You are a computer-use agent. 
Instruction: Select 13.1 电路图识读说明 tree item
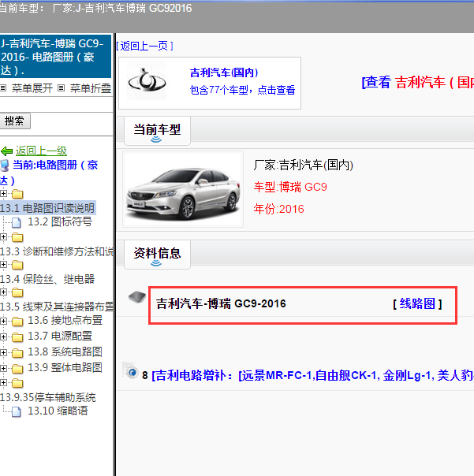(47, 208)
